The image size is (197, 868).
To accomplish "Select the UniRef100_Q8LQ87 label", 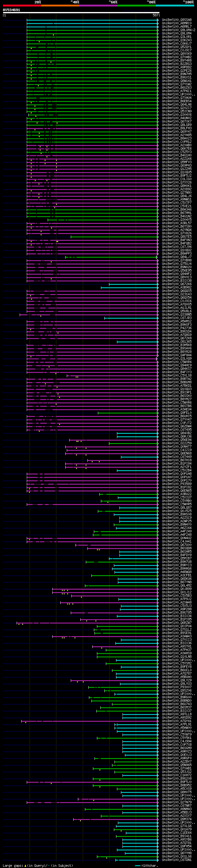I will [x=177, y=508].
